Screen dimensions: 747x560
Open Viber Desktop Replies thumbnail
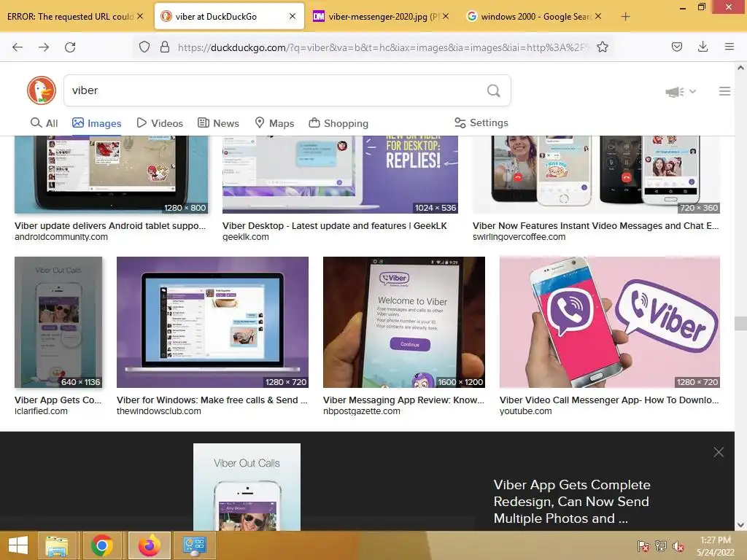coord(340,174)
